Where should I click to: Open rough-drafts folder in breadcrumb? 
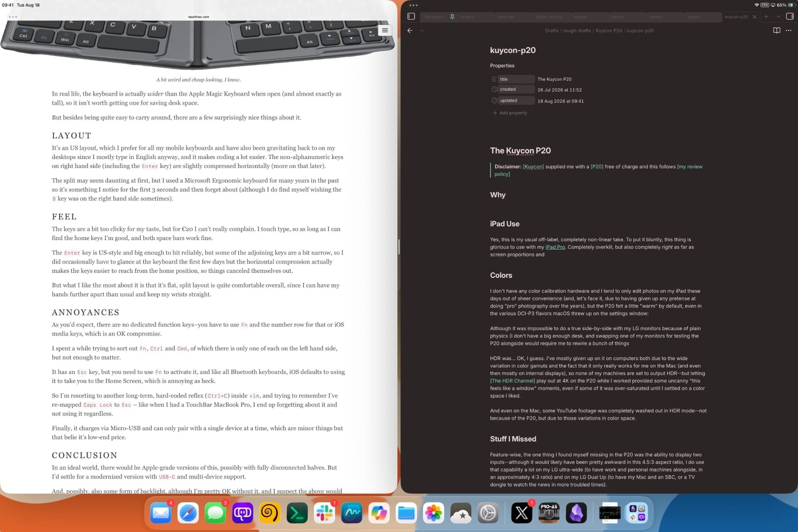click(577, 30)
